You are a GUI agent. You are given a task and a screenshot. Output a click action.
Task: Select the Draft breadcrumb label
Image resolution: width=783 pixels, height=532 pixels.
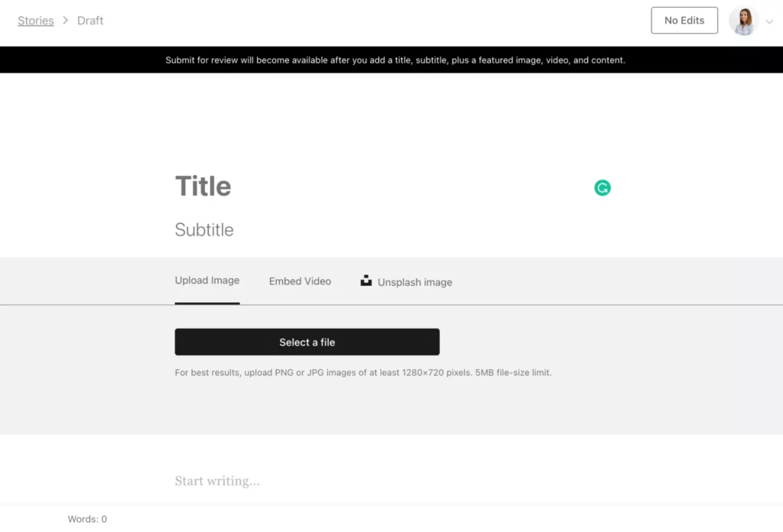point(90,21)
